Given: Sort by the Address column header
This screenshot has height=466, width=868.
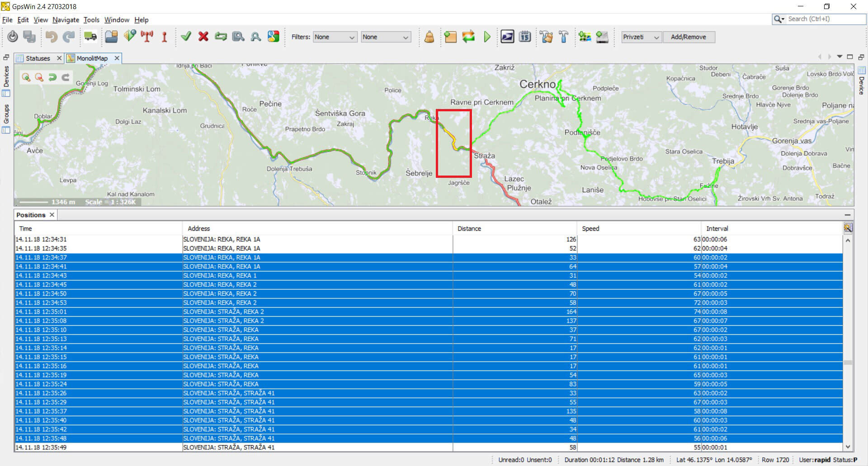Looking at the screenshot, I should (x=317, y=228).
